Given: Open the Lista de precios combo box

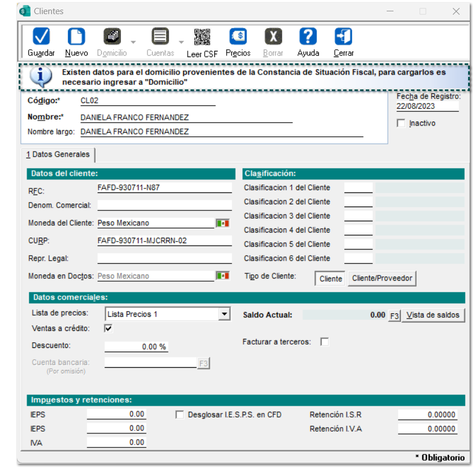Looking at the screenshot, I should coord(167,314).
